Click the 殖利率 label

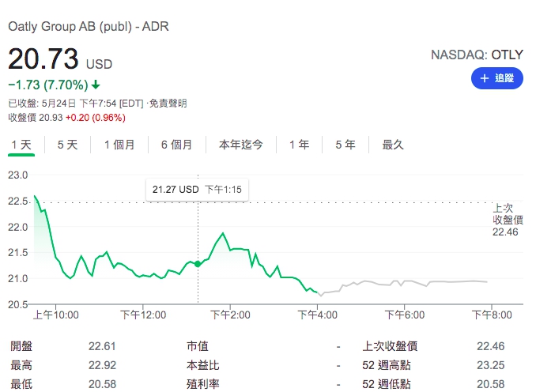click(x=202, y=384)
